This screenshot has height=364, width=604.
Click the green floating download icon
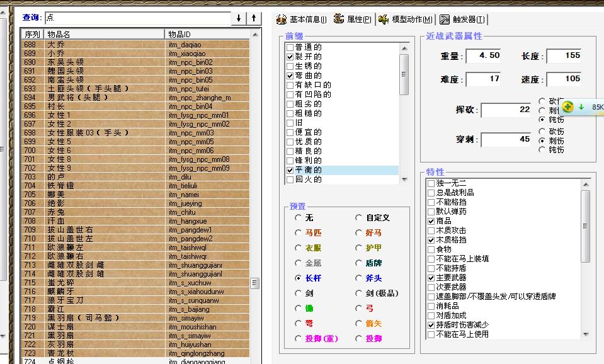[x=567, y=107]
